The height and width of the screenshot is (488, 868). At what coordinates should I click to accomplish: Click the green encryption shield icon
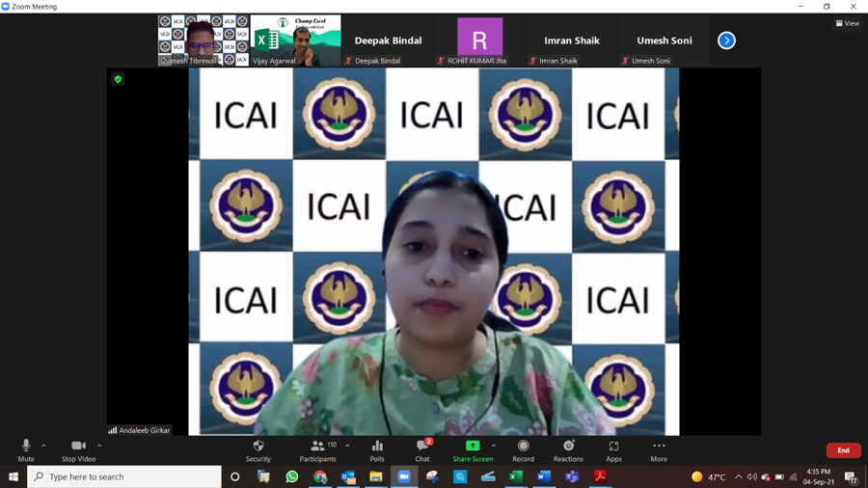point(118,79)
